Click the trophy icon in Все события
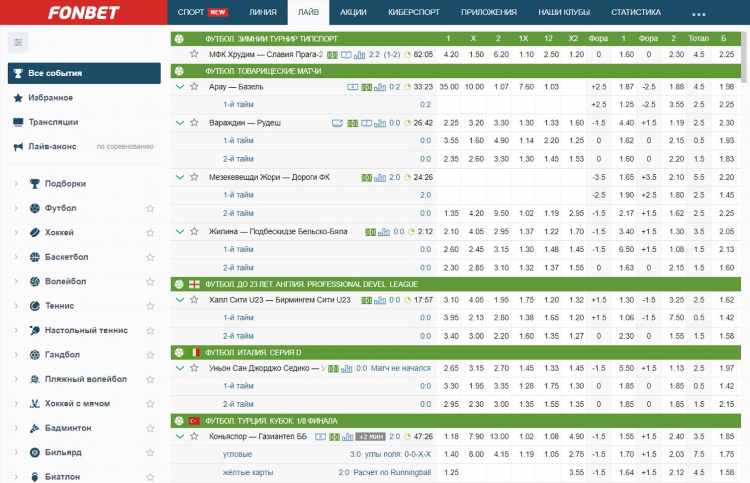 (18, 73)
